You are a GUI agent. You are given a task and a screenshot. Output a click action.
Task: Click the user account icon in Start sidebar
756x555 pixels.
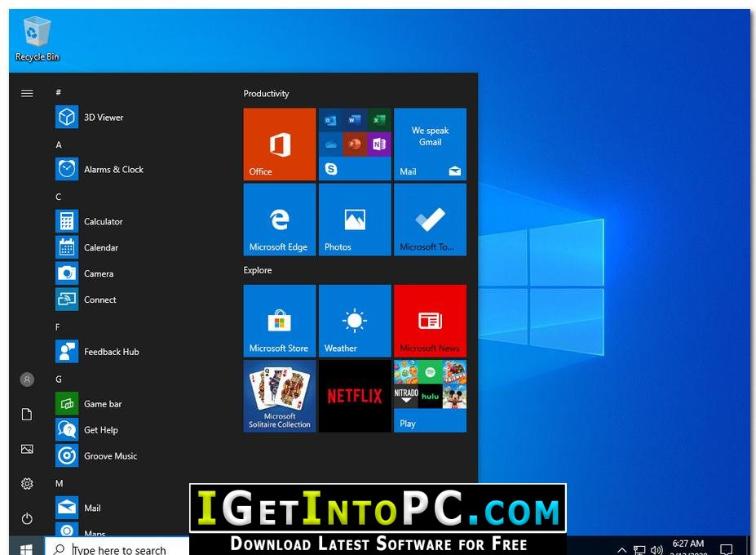(27, 380)
